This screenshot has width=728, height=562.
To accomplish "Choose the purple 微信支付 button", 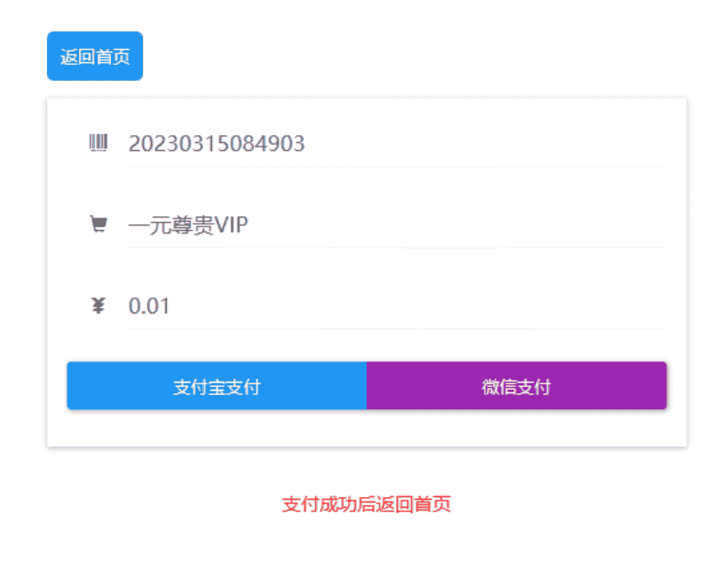I will pyautogui.click(x=517, y=386).
